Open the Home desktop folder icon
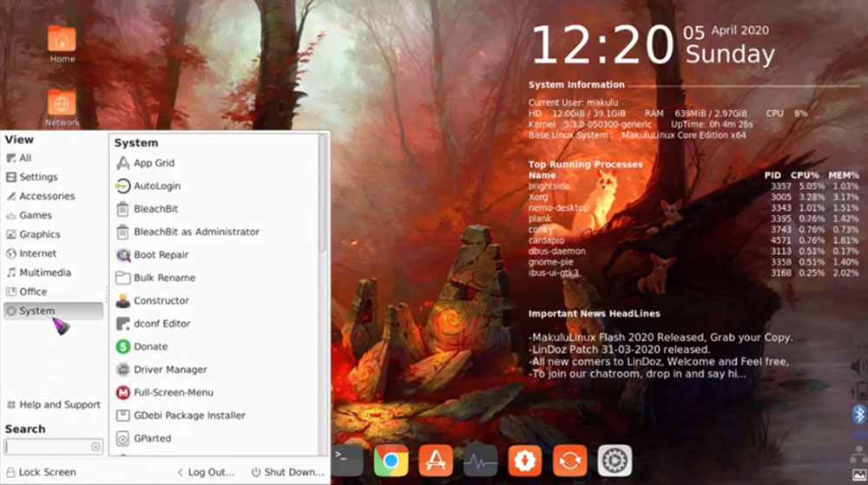 (x=62, y=39)
